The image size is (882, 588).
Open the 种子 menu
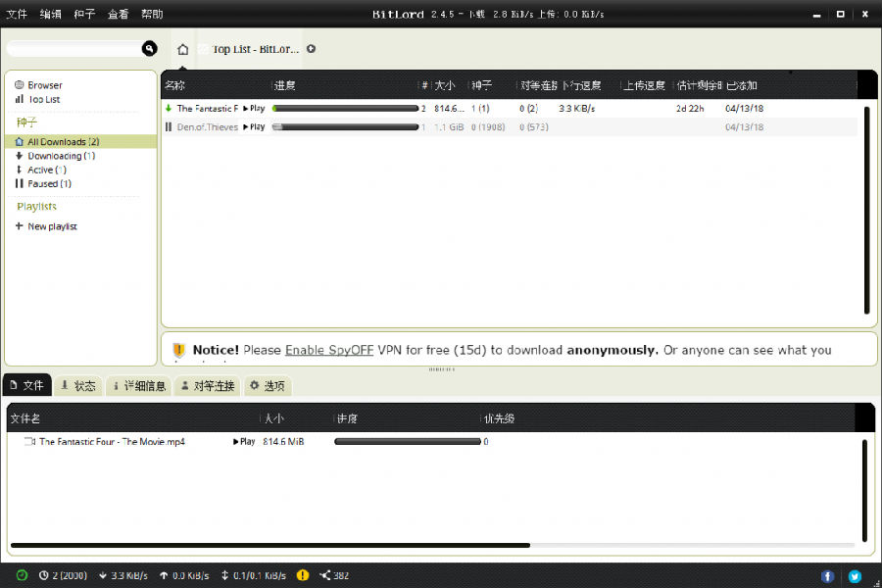click(x=84, y=14)
